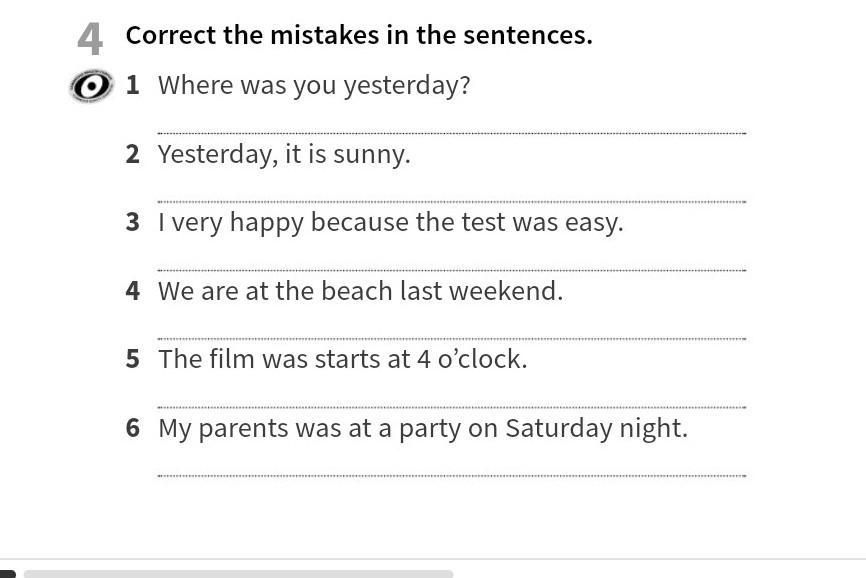
Task: Click the answer line under the film sentence
Action: click(451, 407)
